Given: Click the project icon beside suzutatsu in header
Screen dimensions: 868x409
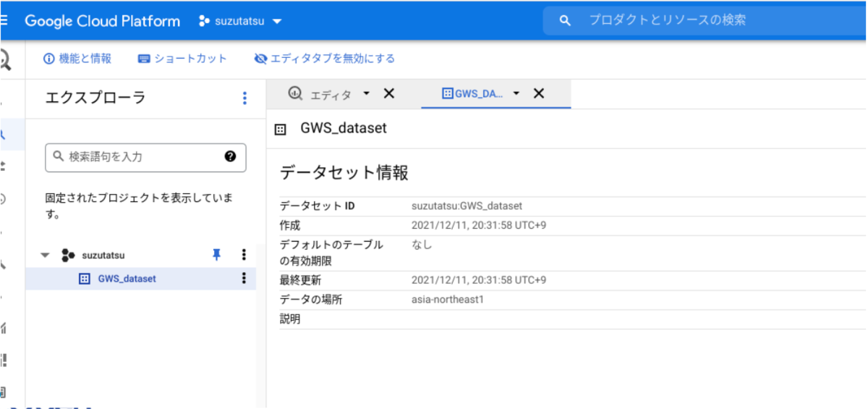Looking at the screenshot, I should pyautogui.click(x=204, y=21).
